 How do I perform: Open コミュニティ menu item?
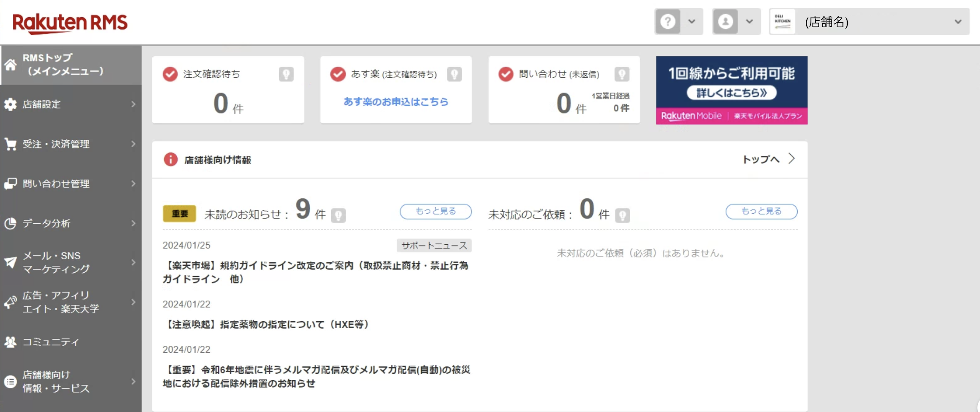[x=71, y=342]
